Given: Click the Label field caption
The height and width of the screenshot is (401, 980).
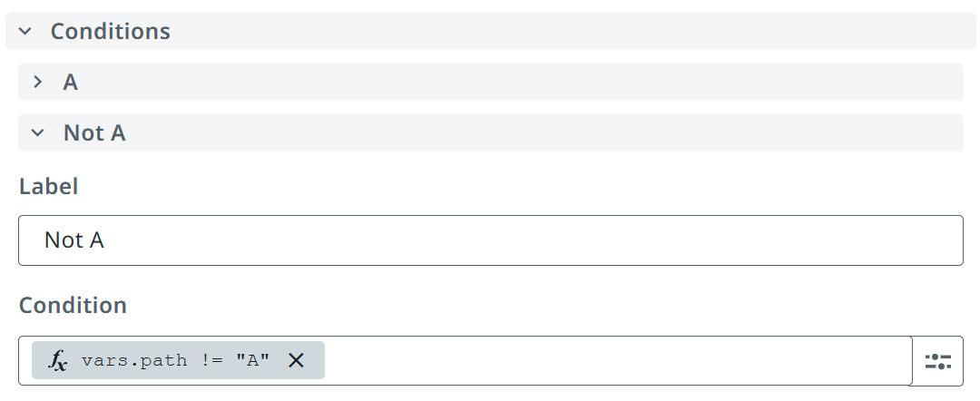Looking at the screenshot, I should pyautogui.click(x=49, y=186).
